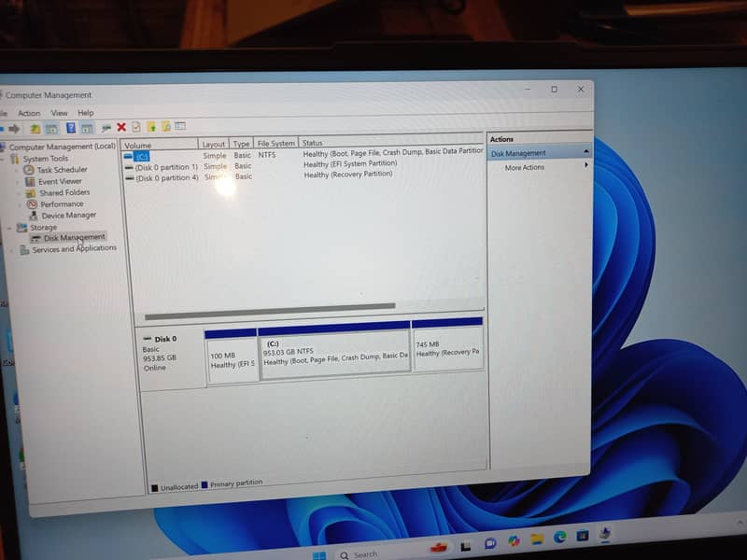
Task: Select the 100 MB EFI partition block
Action: click(x=232, y=356)
